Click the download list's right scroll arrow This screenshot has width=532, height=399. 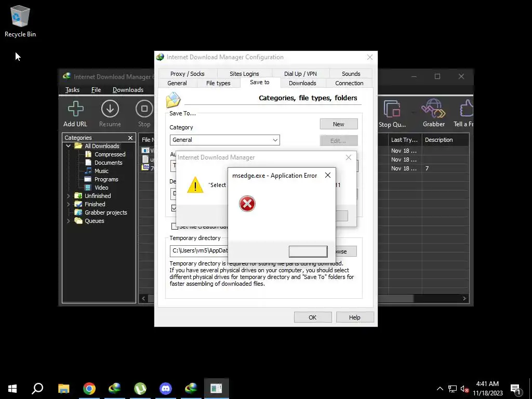(x=464, y=299)
